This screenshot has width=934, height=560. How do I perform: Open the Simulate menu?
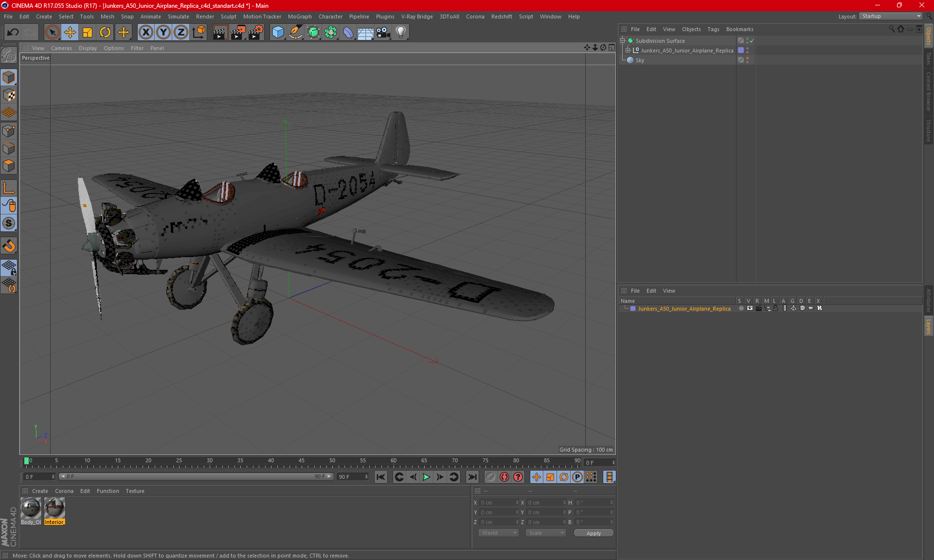pyautogui.click(x=179, y=17)
